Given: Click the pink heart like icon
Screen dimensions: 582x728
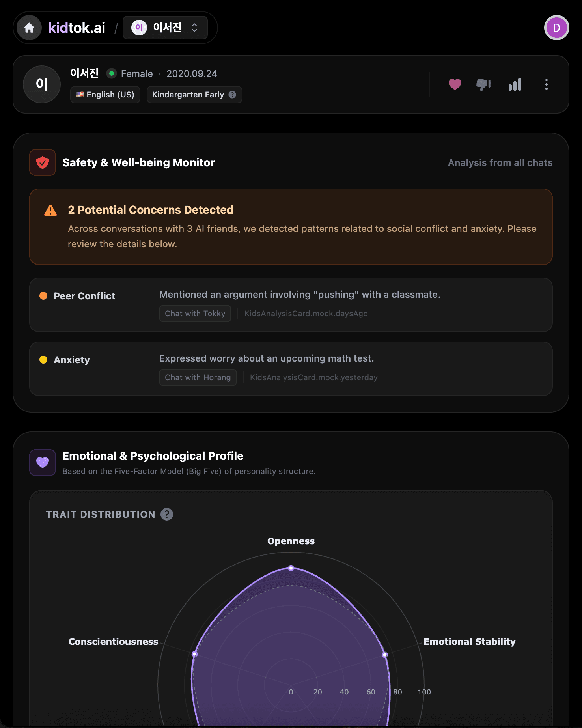Looking at the screenshot, I should [x=455, y=84].
